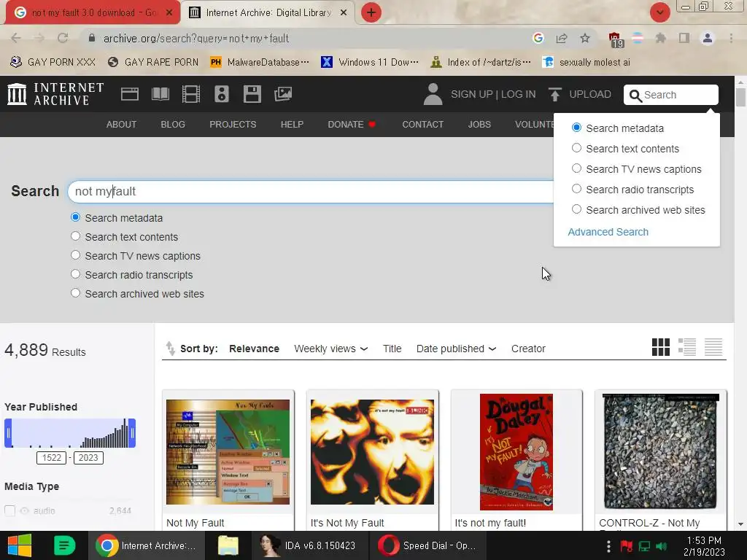
Task: Select main Search TV news captions option
Action: coord(75,255)
